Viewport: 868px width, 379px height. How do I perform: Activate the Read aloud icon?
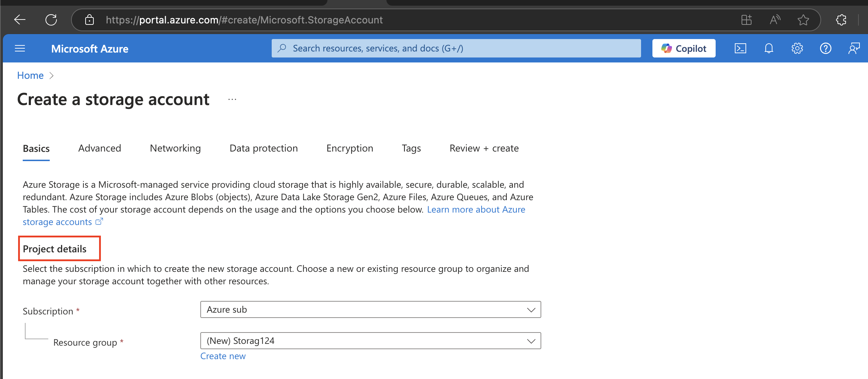tap(775, 20)
